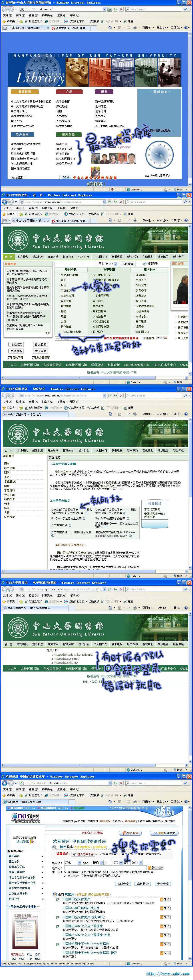
Task: Click 高级检索 button in CNKI
Action: tap(143, 883)
